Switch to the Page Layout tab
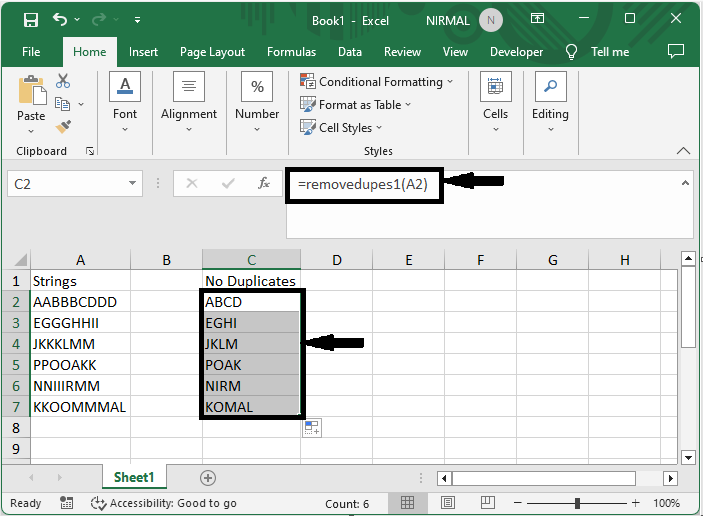 pos(212,52)
